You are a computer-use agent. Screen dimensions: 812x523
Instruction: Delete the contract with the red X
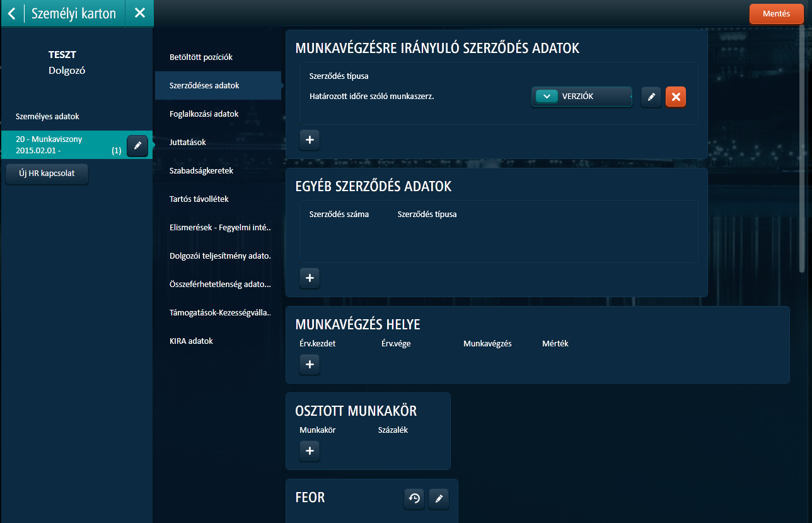point(676,97)
